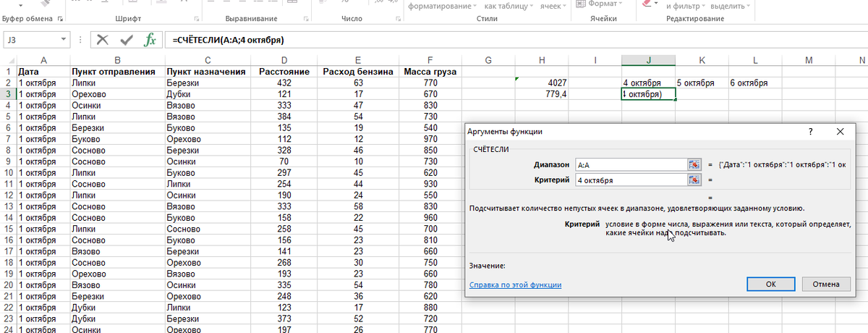Select column G header
Image resolution: width=868 pixels, height=333 pixels.
(488, 59)
